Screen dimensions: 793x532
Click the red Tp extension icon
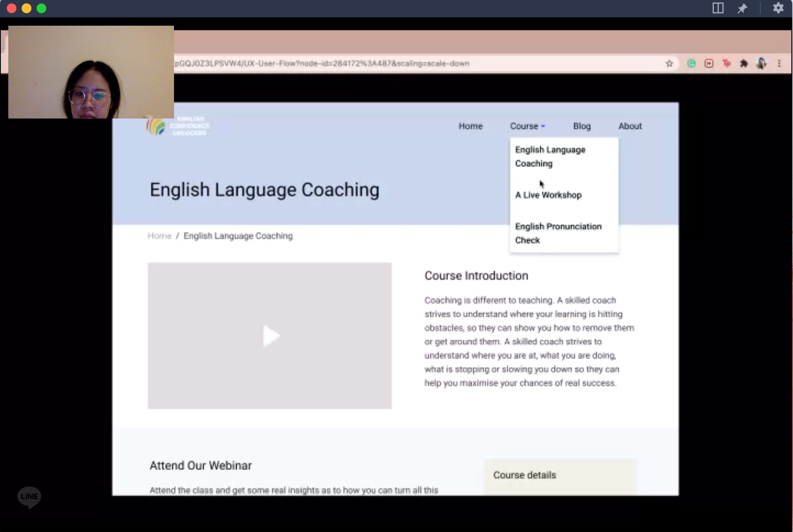[x=726, y=63]
